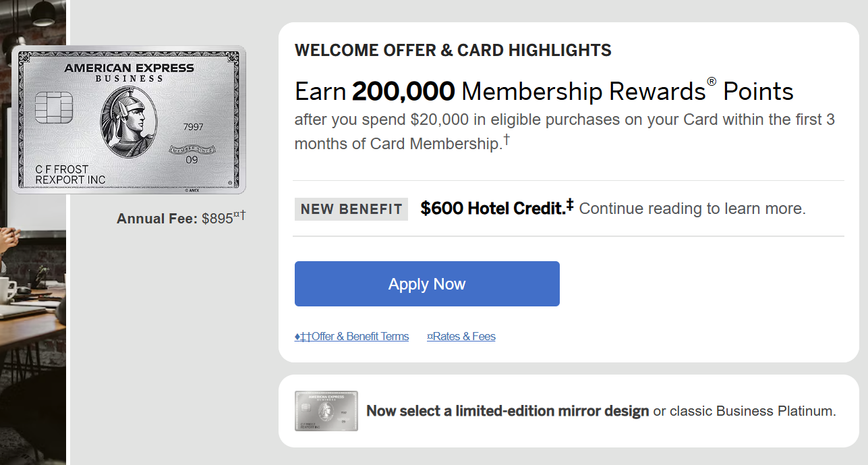Click the office photo strip on the left
Screen dimensions: 868x465
click(x=33, y=232)
